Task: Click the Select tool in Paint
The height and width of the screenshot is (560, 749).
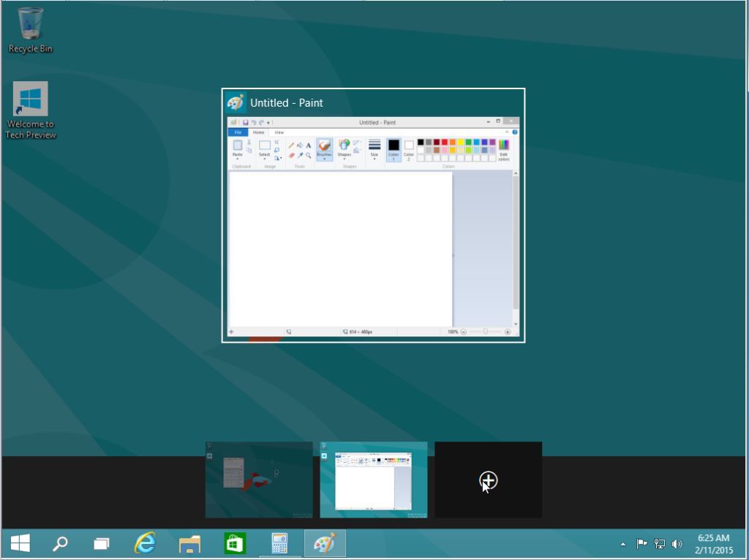Action: coord(264,148)
